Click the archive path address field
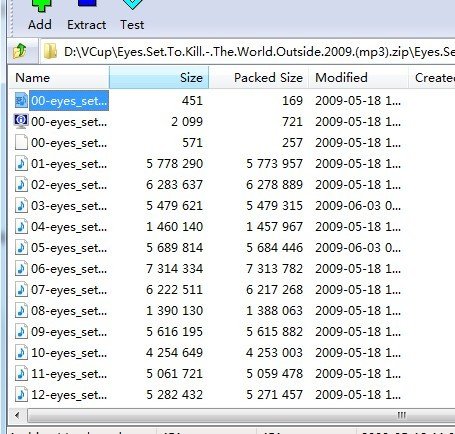The width and height of the screenshot is (455, 434). tap(248, 52)
